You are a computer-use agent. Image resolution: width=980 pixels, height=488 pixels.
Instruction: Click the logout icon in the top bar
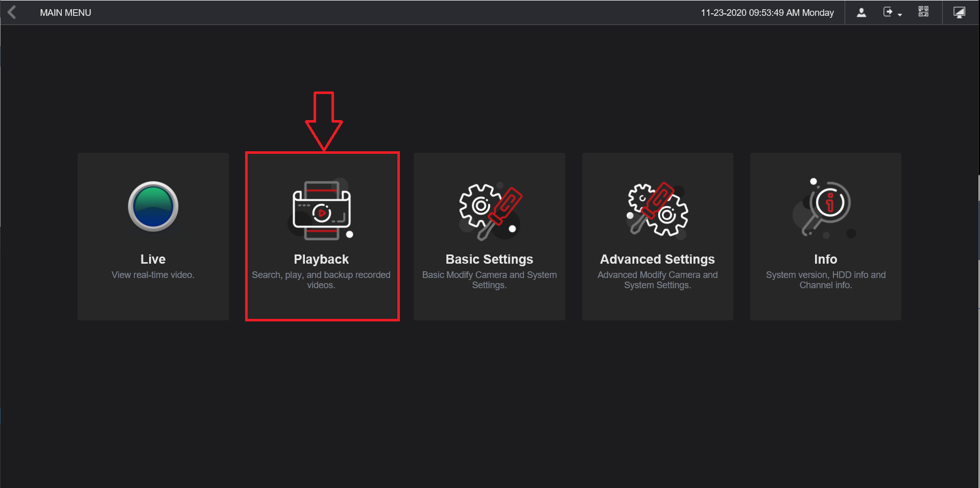889,12
